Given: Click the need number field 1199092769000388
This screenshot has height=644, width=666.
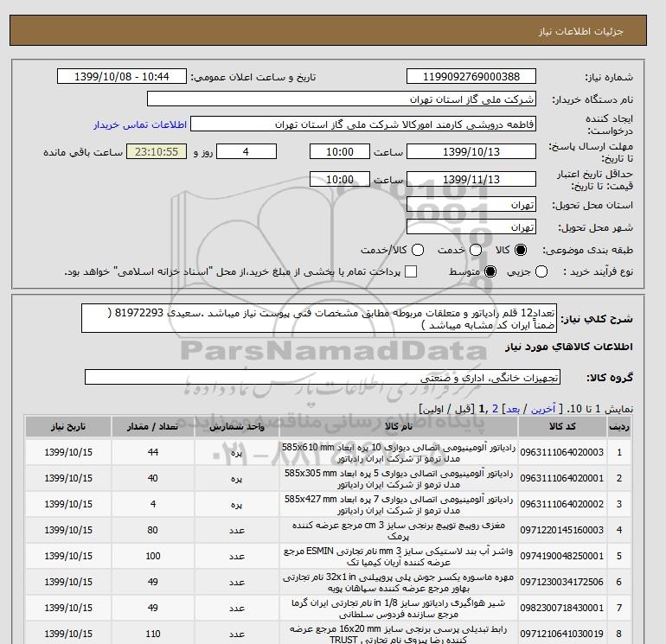Looking at the screenshot, I should coord(471,76).
